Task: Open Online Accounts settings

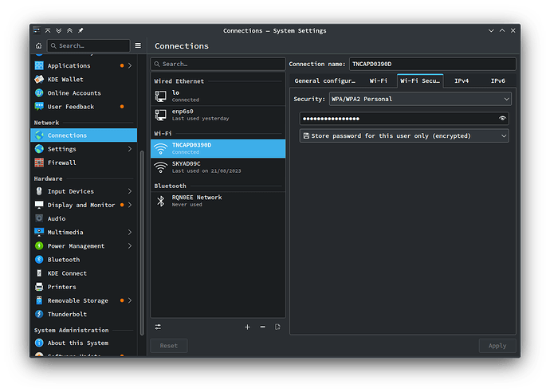Action: click(84, 93)
